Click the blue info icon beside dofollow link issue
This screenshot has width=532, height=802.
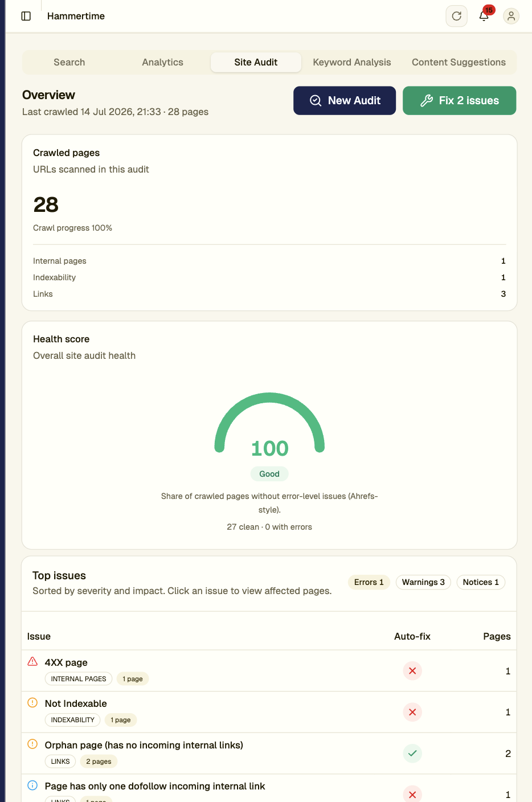coord(32,785)
